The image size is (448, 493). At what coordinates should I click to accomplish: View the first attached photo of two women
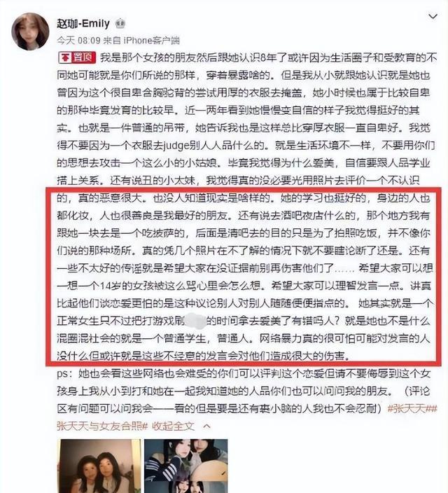[x=99, y=466]
